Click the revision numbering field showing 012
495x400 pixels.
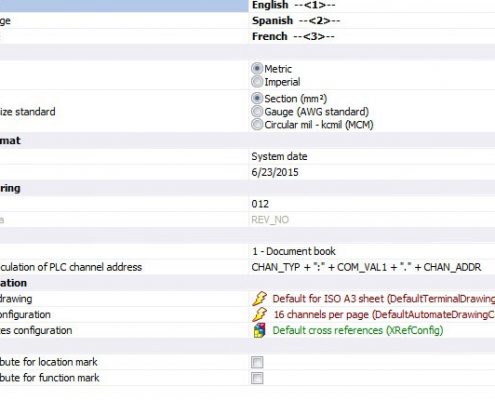pos(372,204)
